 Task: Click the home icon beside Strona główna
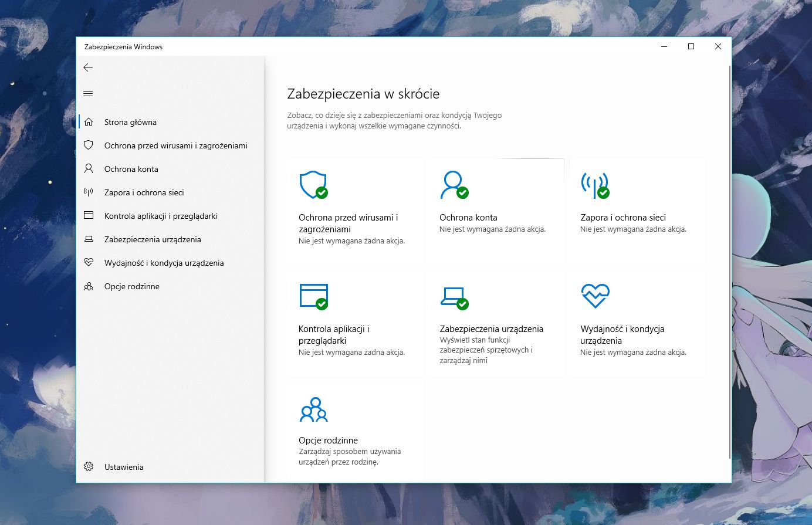tap(89, 122)
